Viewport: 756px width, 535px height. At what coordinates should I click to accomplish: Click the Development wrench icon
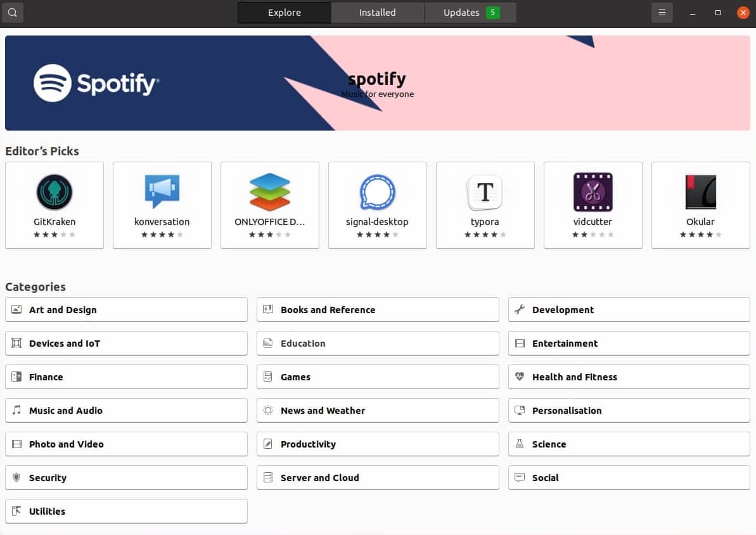point(520,309)
